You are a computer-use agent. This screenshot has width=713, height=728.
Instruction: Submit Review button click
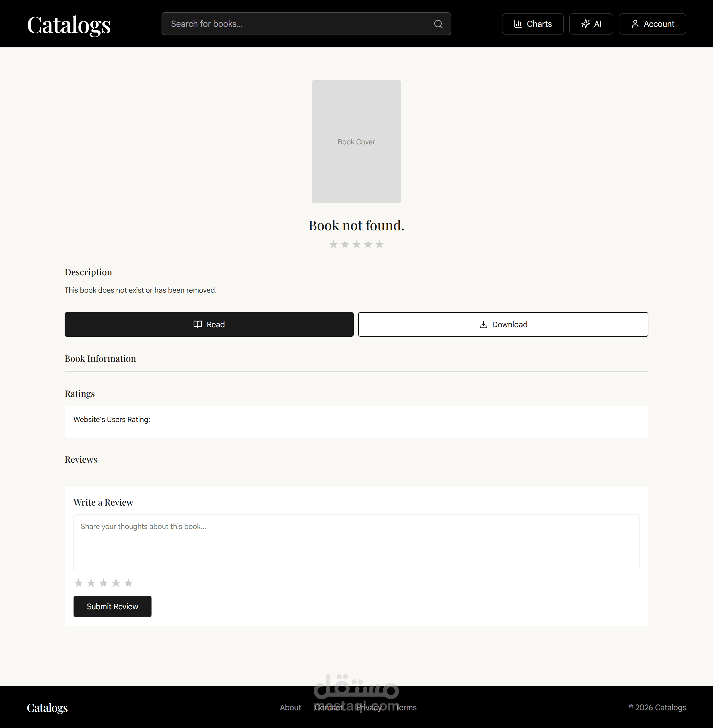pos(112,606)
